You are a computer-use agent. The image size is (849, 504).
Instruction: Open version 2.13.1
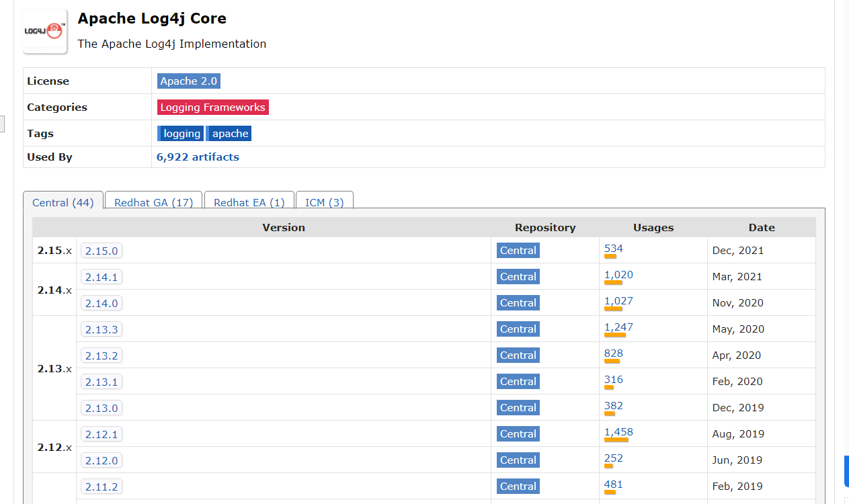click(102, 382)
